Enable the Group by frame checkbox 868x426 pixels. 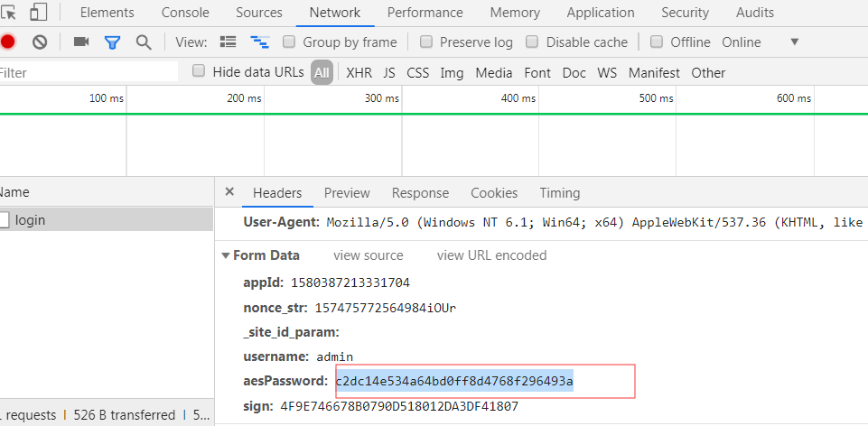(x=289, y=42)
